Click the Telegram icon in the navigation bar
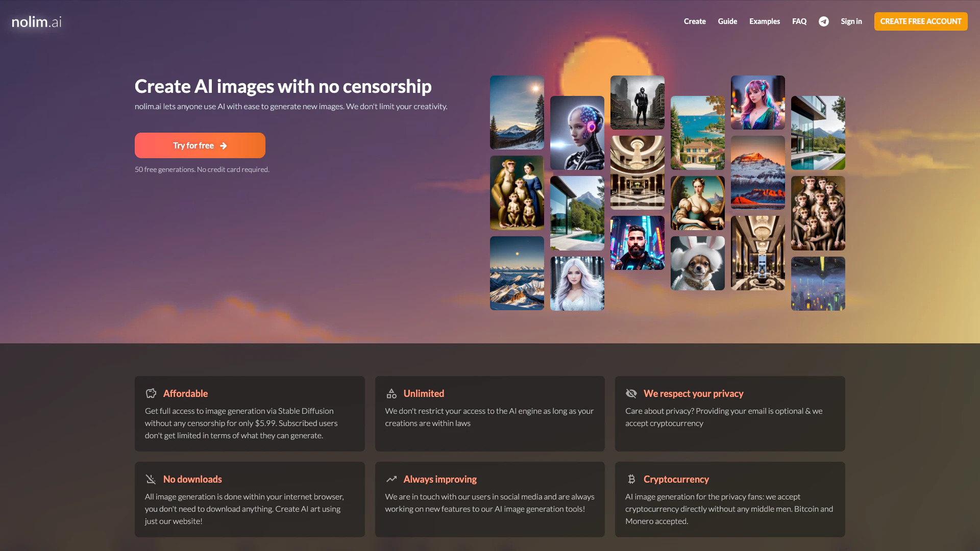The width and height of the screenshot is (980, 551). [823, 21]
